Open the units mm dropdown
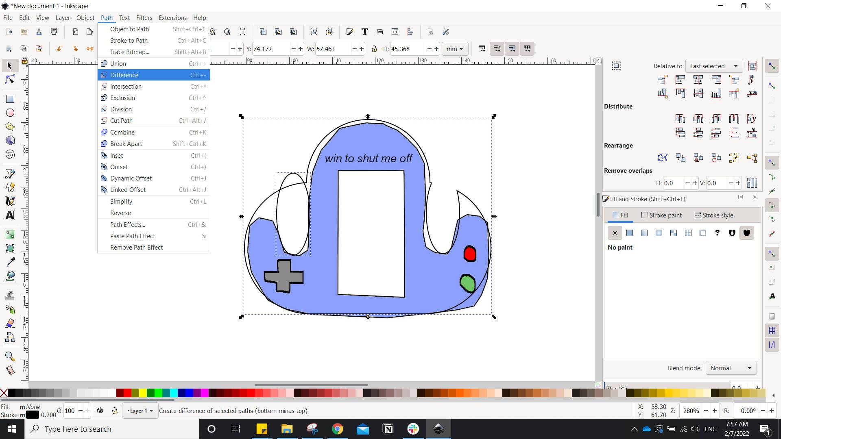The image size is (868, 439). [x=454, y=49]
